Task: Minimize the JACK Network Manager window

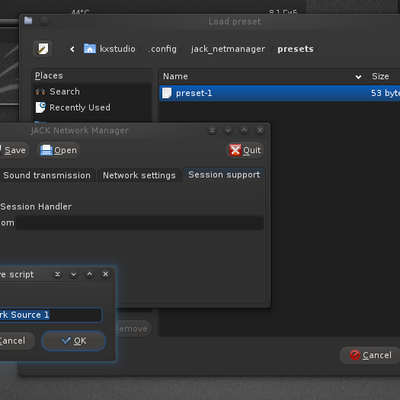Action: (228, 130)
